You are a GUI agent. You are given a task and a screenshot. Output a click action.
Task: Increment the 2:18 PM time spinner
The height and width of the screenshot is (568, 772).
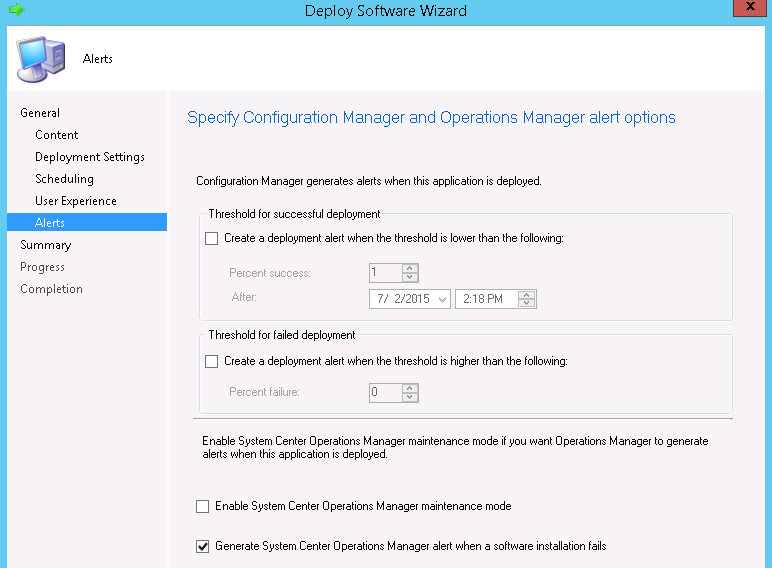click(x=528, y=294)
